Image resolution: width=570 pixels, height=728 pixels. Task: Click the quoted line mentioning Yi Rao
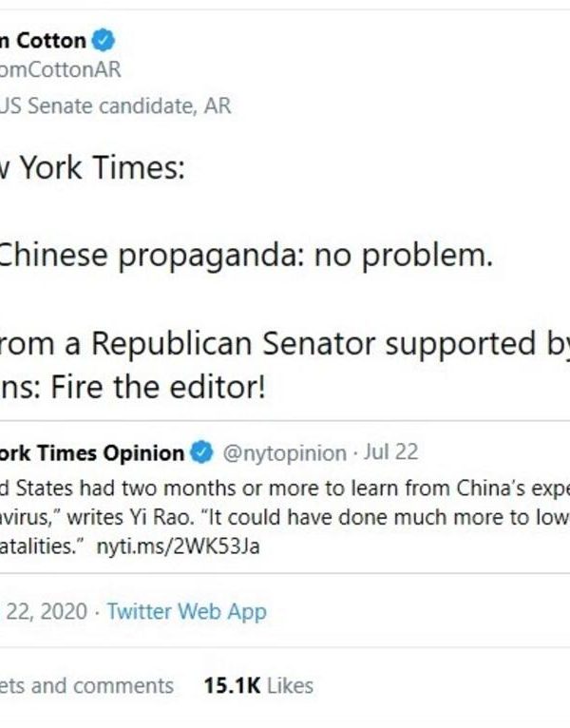coord(285,516)
